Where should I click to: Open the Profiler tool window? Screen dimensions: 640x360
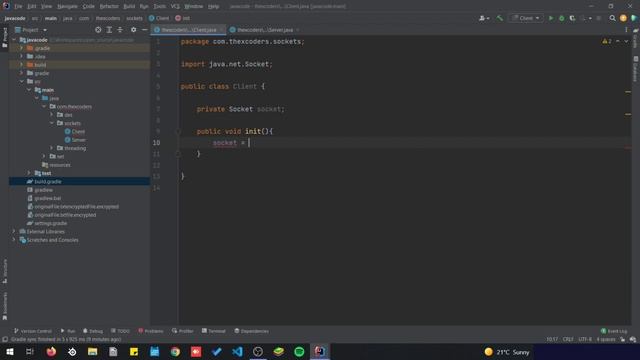point(182,331)
